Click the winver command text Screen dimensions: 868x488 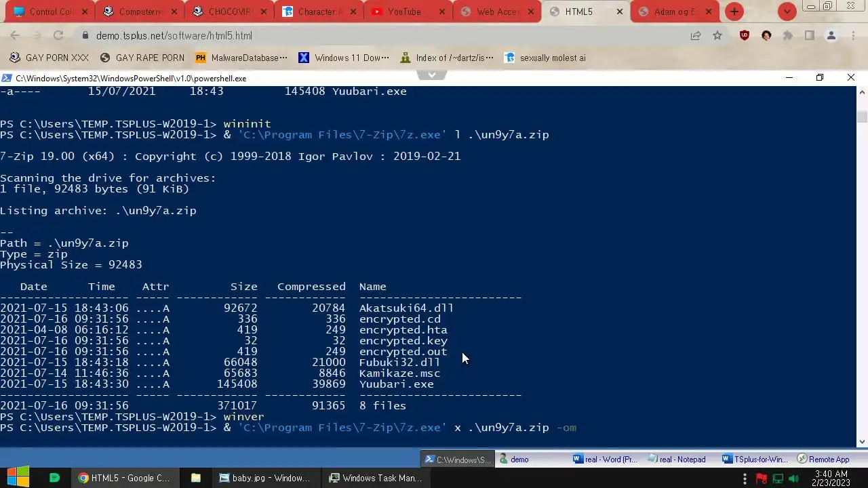point(243,417)
